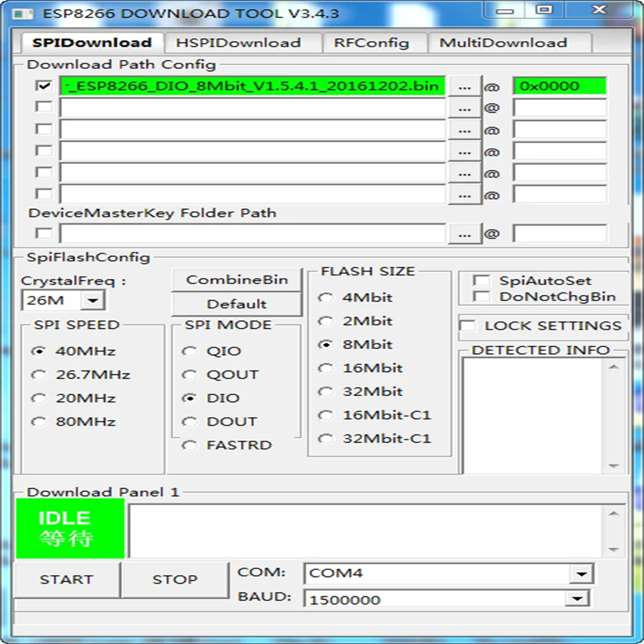Click the CombineBin button

(237, 279)
